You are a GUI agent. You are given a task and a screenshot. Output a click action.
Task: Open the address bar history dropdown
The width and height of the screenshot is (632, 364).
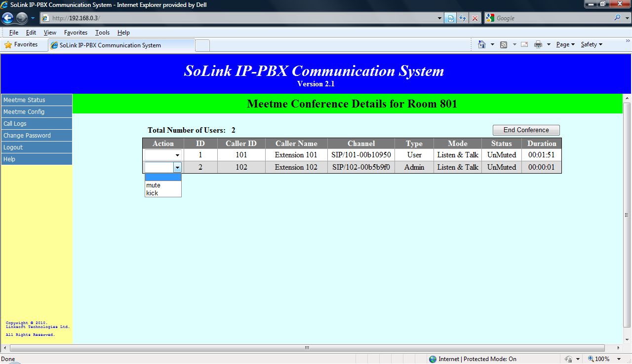[440, 18]
